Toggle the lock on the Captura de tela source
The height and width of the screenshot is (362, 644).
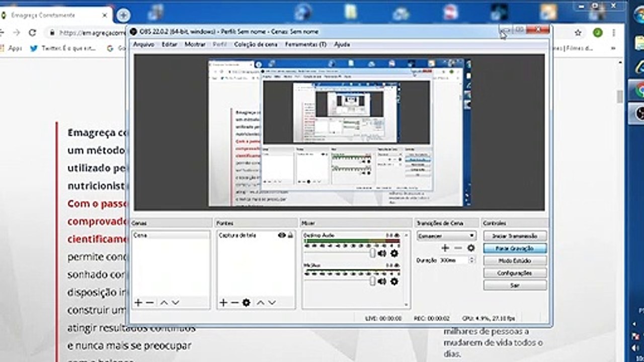[x=290, y=235]
